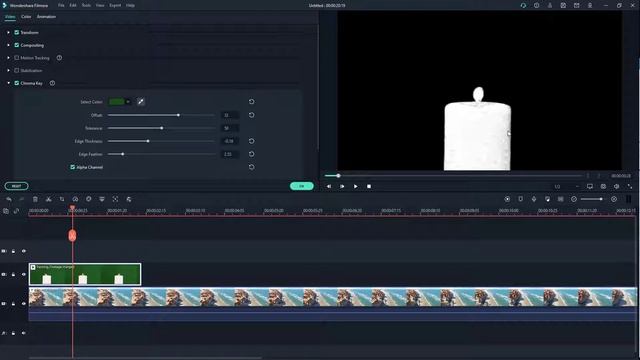Screen dimensions: 640x360
Task: Open the Tools menu
Action: pos(86,5)
